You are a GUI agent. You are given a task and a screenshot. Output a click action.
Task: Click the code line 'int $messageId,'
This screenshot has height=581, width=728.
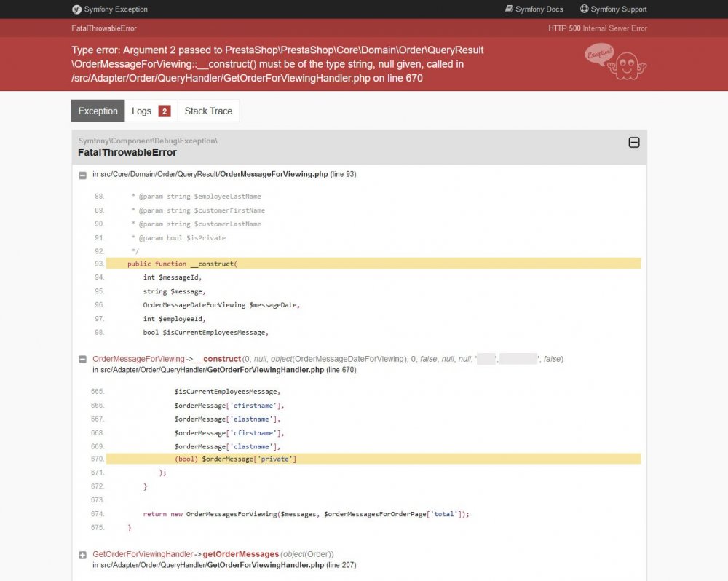(173, 277)
